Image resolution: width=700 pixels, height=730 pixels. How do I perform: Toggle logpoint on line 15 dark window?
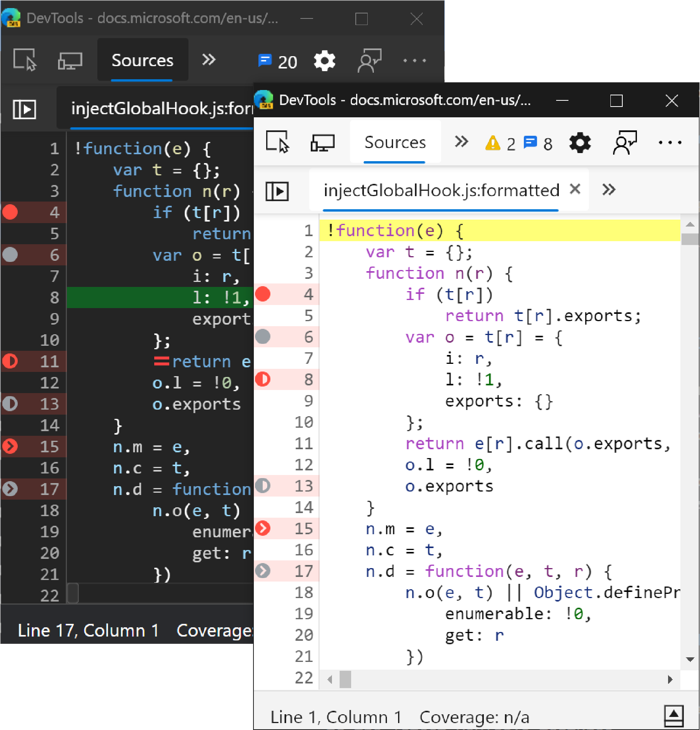(10, 446)
